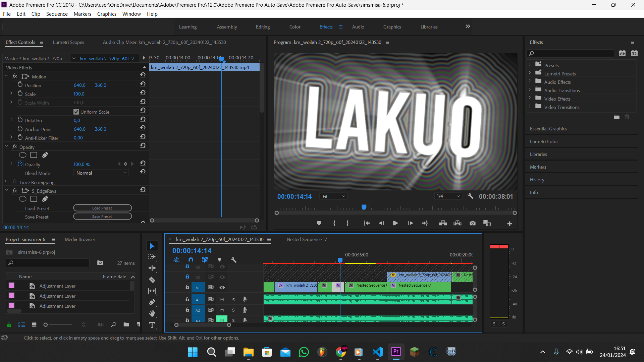The image size is (644, 362).
Task: Switch to the Color workspace tab
Action: point(295,27)
